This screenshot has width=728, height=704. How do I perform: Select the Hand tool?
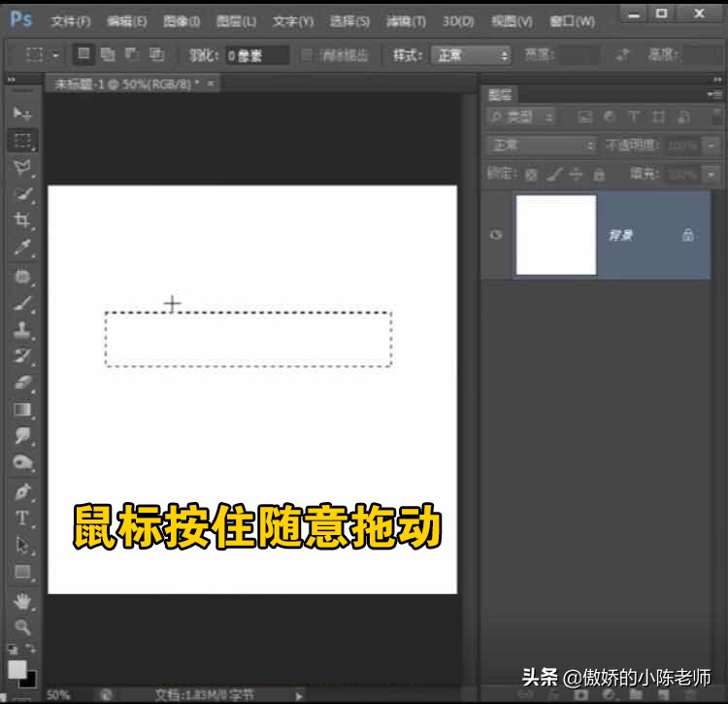[21, 601]
